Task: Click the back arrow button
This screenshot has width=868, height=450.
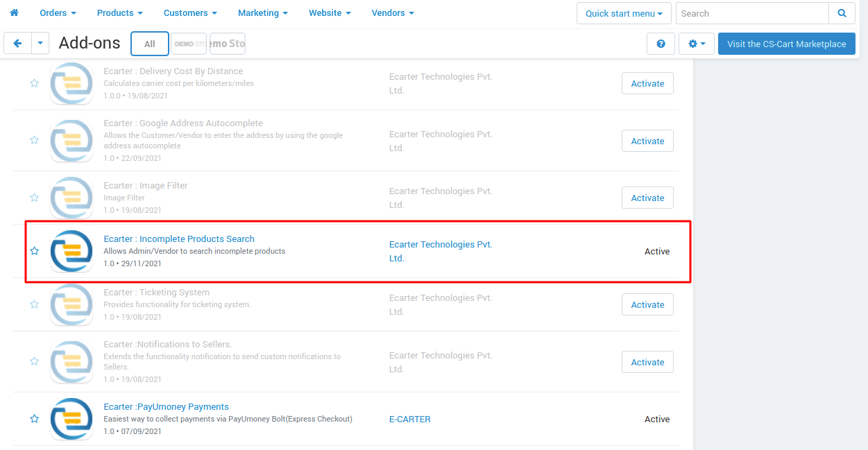Action: click(x=17, y=43)
